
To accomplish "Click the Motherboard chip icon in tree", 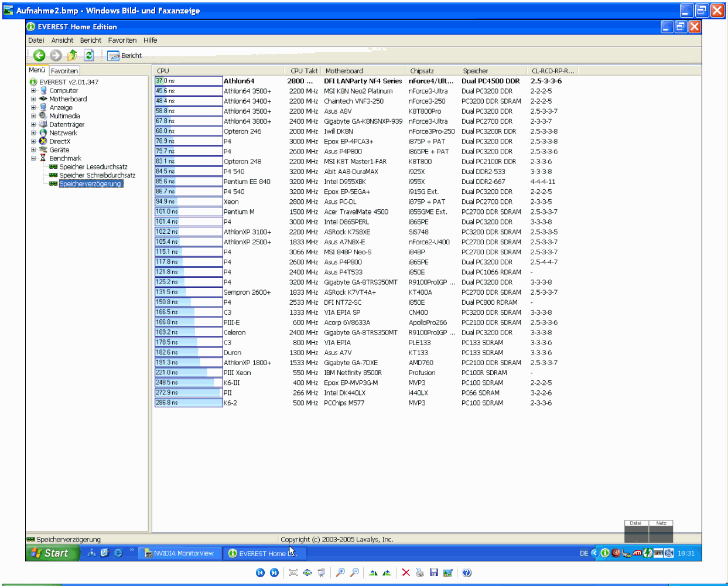I will pyautogui.click(x=43, y=99).
